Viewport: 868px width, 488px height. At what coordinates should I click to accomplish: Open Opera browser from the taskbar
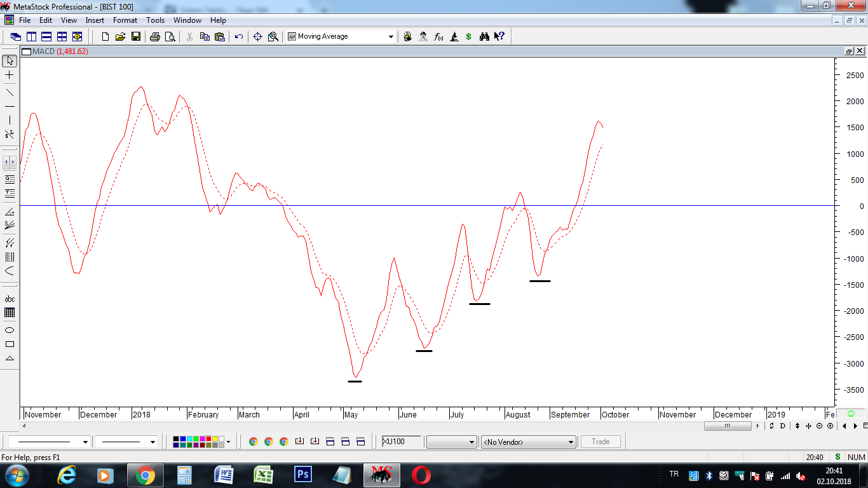(x=421, y=475)
